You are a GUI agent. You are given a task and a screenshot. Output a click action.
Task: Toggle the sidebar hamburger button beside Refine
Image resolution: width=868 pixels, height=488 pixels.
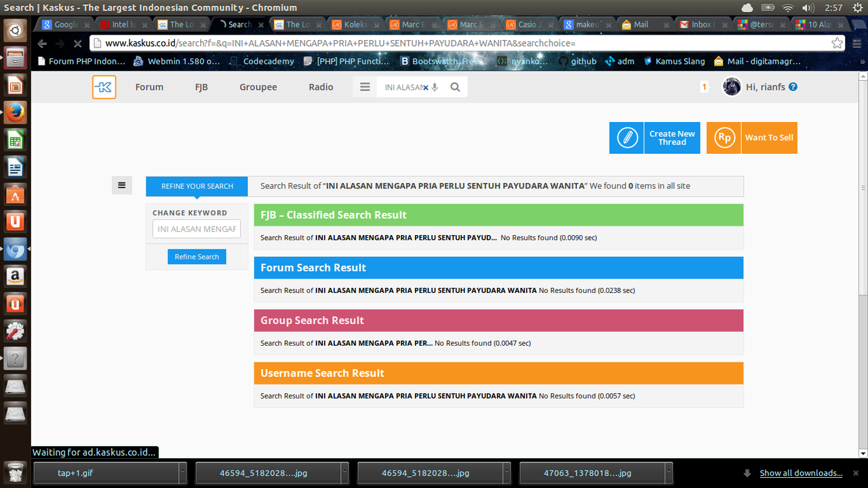tap(121, 185)
